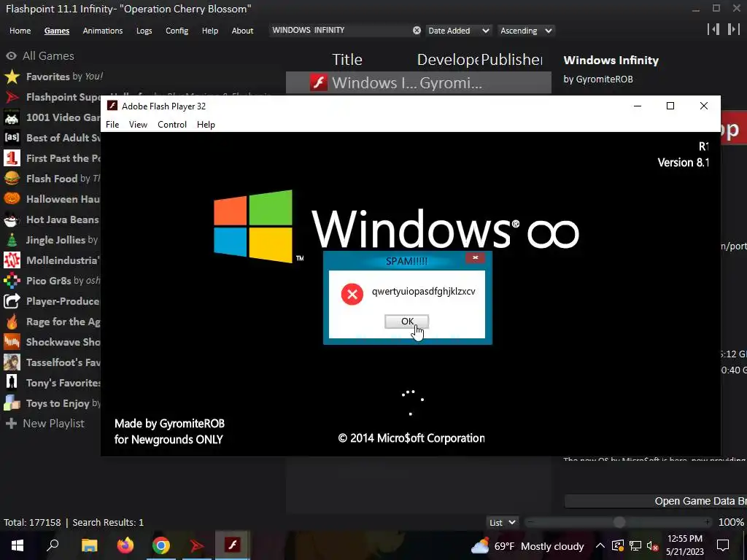Open the Tony's Favorites playlist icon
The height and width of the screenshot is (560, 747).
click(12, 383)
